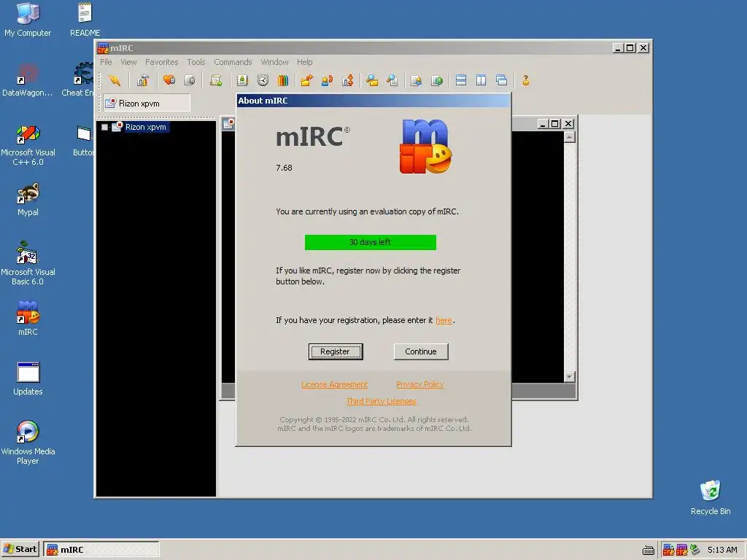Open Received Files folder search icon
This screenshot has height=560, width=747.
372,80
